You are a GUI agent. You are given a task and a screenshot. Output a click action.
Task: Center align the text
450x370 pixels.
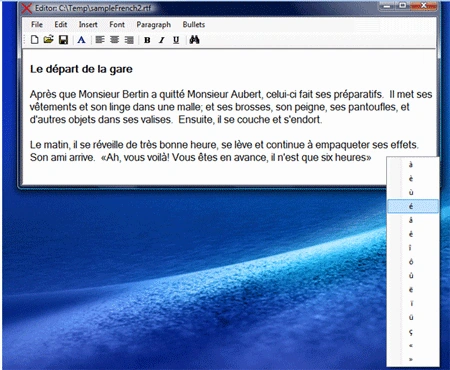[114, 40]
